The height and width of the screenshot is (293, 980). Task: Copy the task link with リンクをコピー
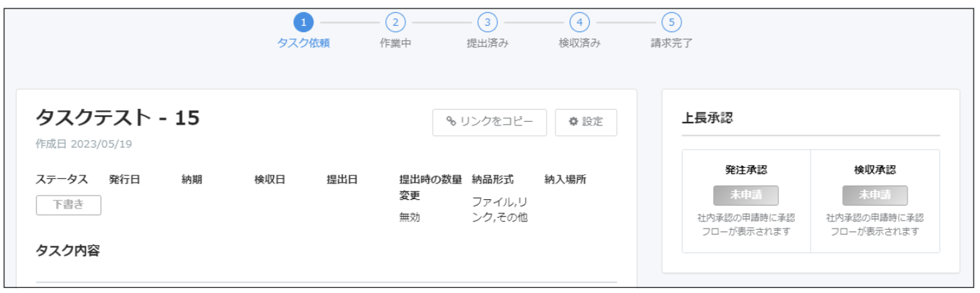click(490, 122)
